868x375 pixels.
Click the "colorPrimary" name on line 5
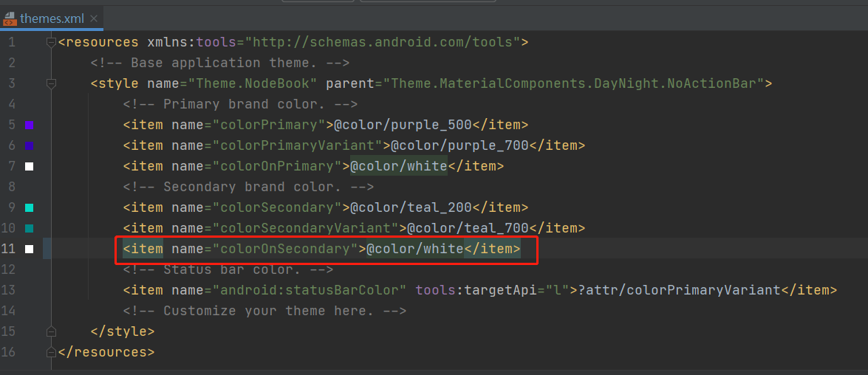(x=269, y=125)
